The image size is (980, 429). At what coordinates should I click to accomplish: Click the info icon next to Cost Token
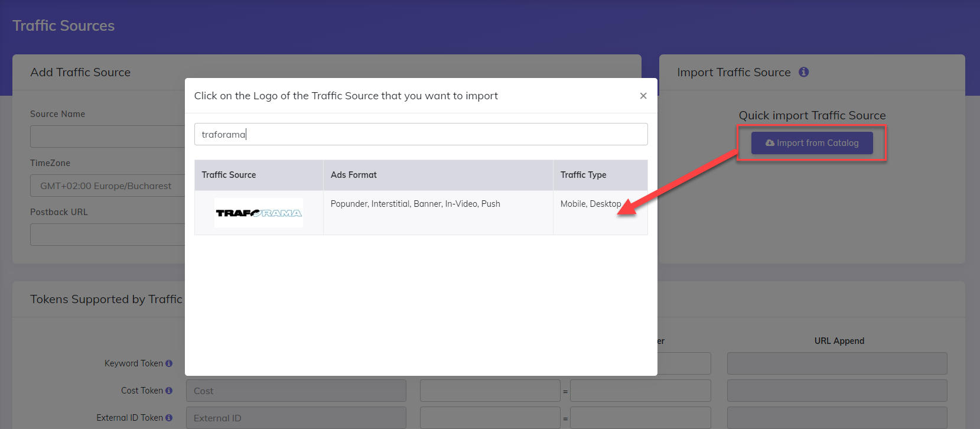point(169,391)
